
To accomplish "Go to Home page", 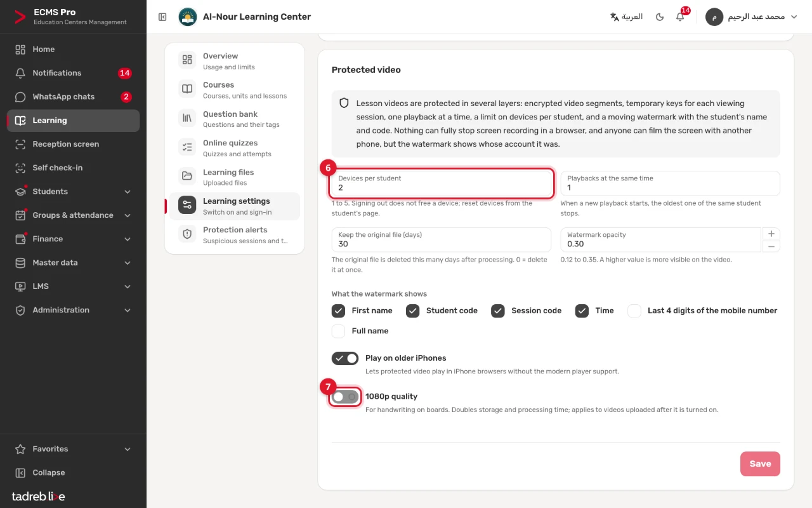I will pyautogui.click(x=73, y=50).
